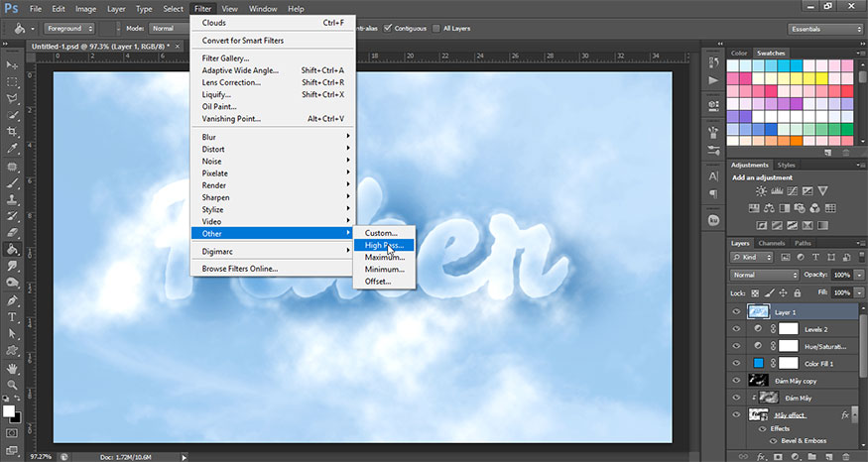The width and height of the screenshot is (868, 462).
Task: Select the Paint Bucket tool in toolbox
Action: pos(12,250)
